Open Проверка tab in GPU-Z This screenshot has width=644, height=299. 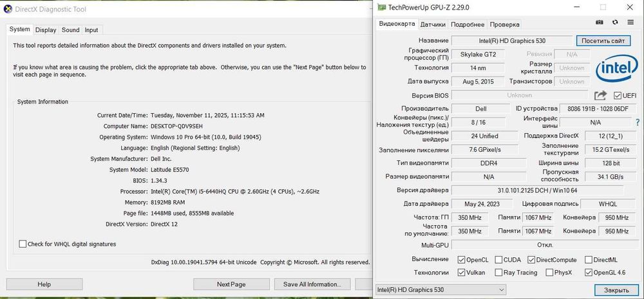pos(504,24)
